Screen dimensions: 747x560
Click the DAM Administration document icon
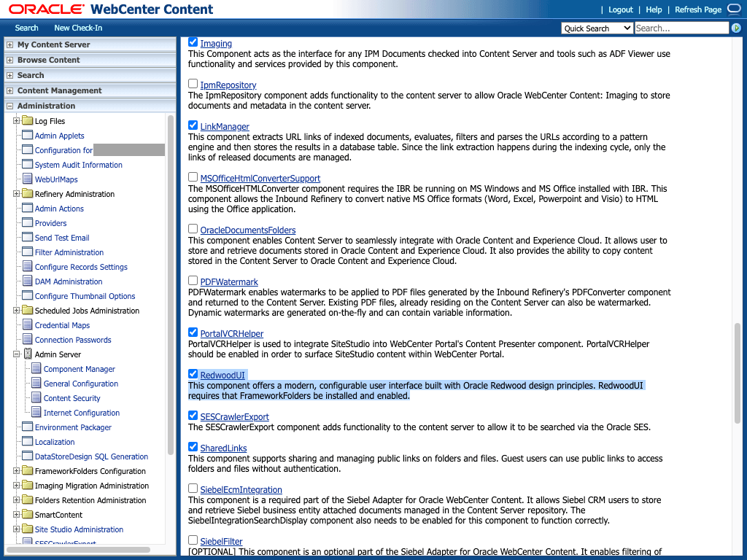pyautogui.click(x=28, y=281)
